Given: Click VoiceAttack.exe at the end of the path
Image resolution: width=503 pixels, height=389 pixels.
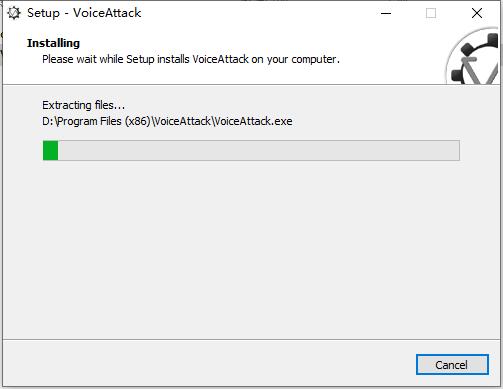Looking at the screenshot, I should point(253,121).
